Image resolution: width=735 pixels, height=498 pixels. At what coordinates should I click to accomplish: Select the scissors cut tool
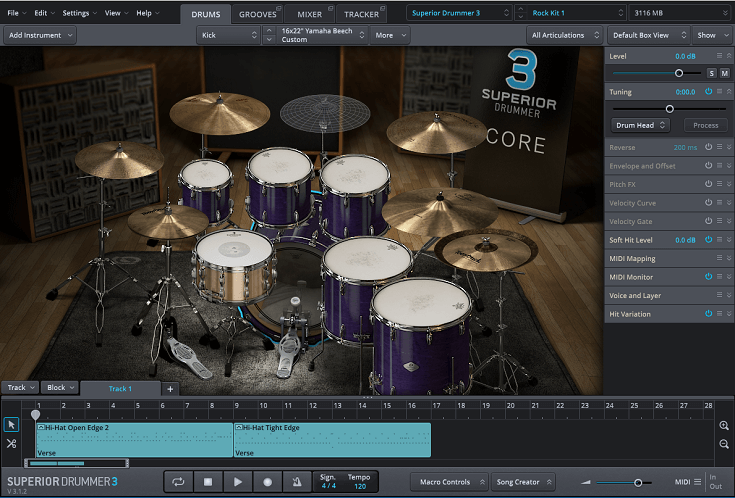[11, 444]
